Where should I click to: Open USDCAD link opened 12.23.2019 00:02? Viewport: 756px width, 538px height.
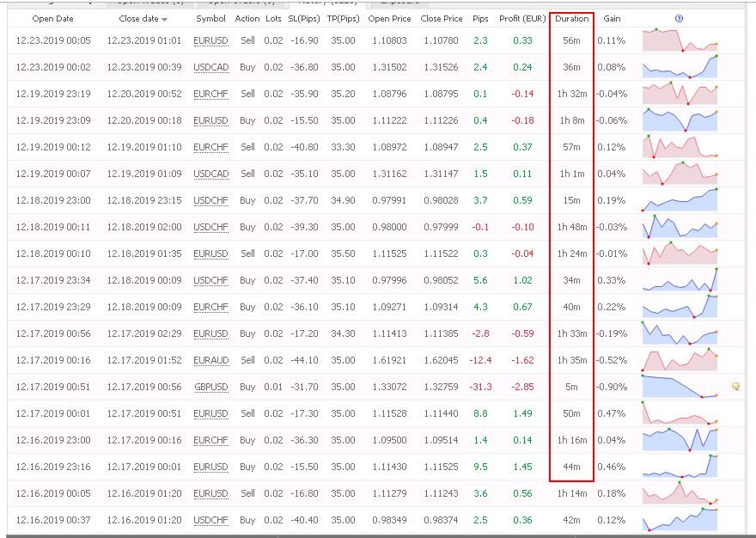210,68
